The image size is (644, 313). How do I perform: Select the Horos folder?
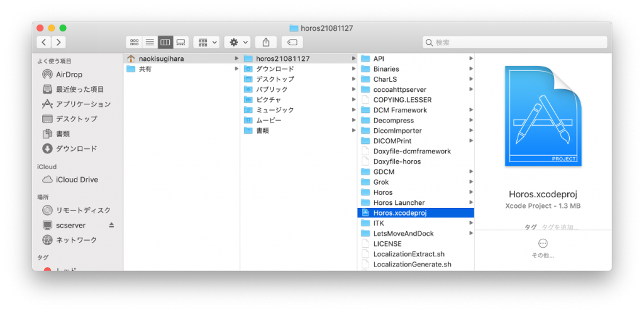click(416, 192)
